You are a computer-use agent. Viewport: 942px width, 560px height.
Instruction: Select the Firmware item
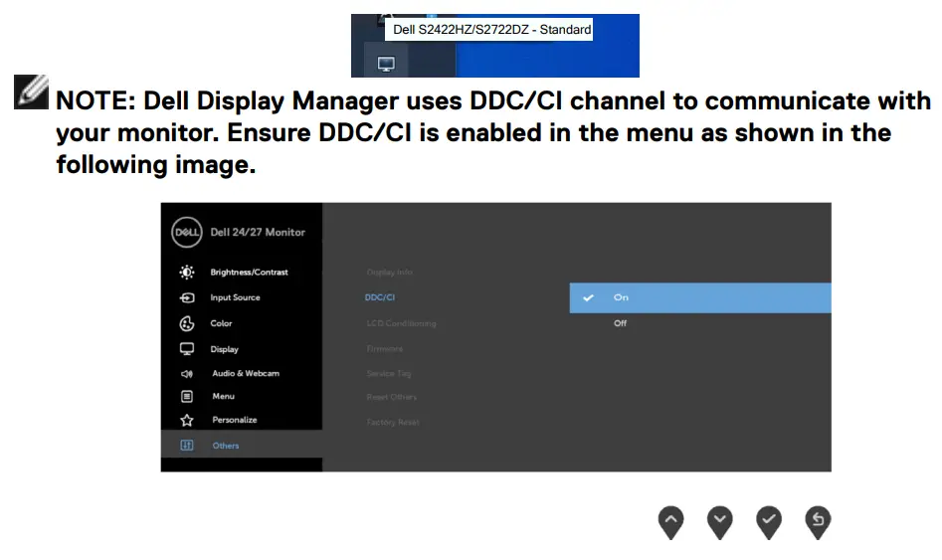(385, 349)
